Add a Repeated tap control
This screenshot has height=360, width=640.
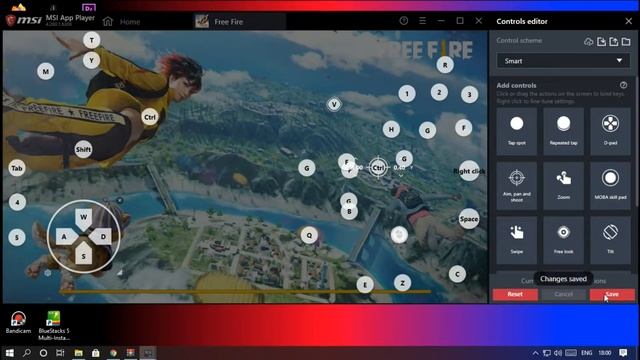[563, 131]
